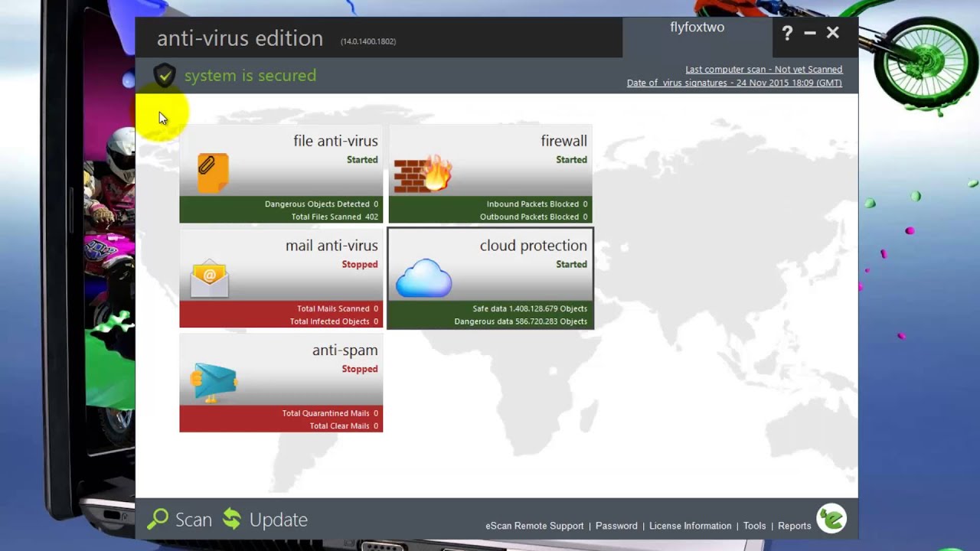Viewport: 980px width, 551px height.
Task: Click the Scan magnifier icon
Action: tap(158, 519)
